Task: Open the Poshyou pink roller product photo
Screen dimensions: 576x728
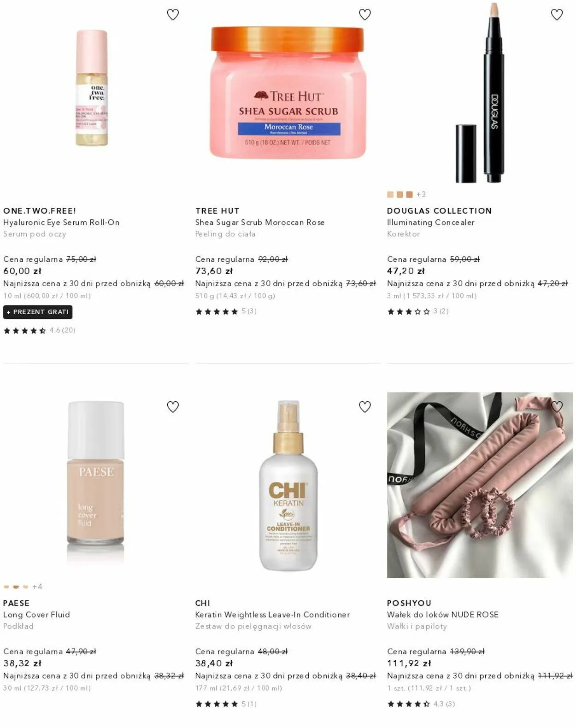Action: coord(480,485)
